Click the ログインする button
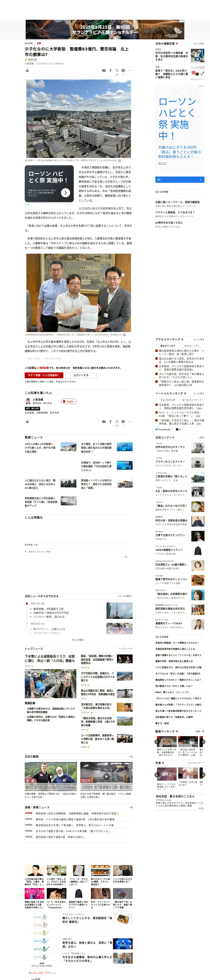This screenshot has height=980, width=210. 81,375
